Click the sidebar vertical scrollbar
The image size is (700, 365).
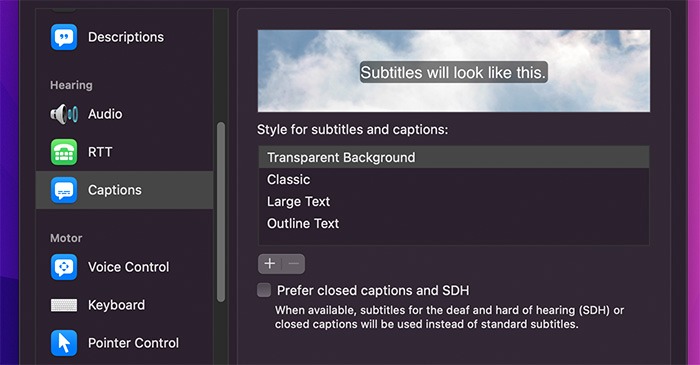pyautogui.click(x=221, y=212)
